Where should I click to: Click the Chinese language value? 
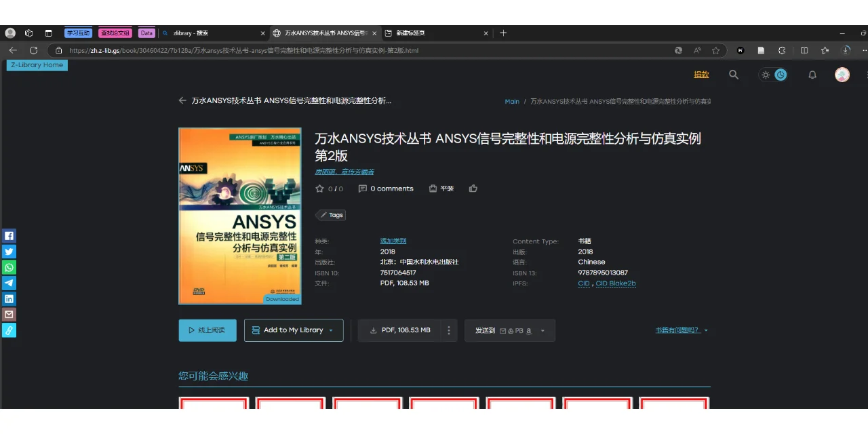(591, 262)
